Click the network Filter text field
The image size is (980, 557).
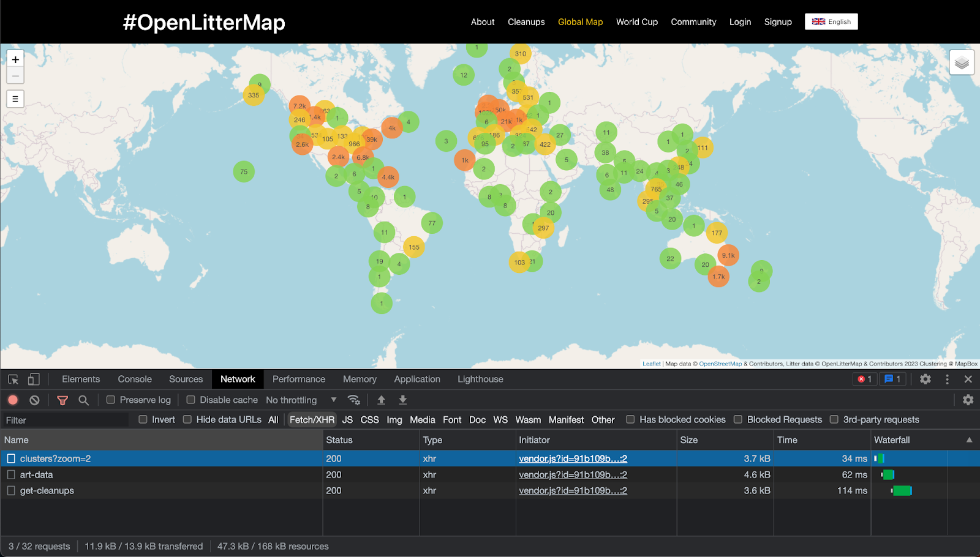pyautogui.click(x=64, y=421)
